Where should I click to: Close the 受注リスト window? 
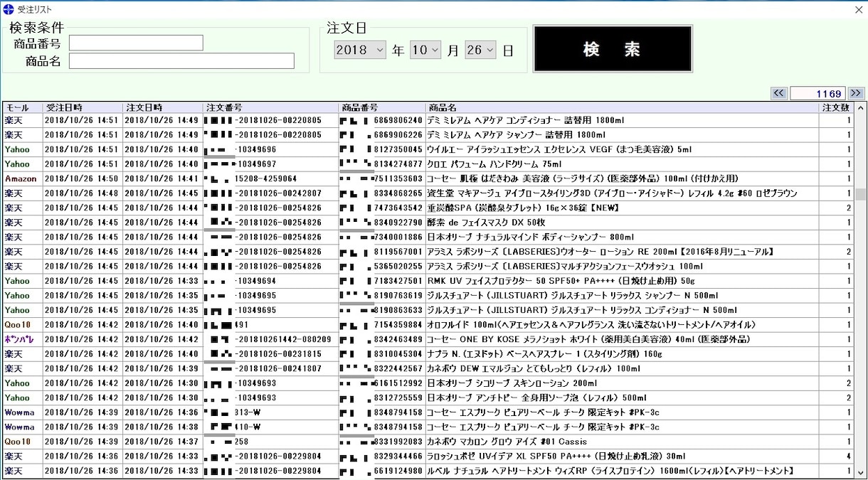[858, 9]
